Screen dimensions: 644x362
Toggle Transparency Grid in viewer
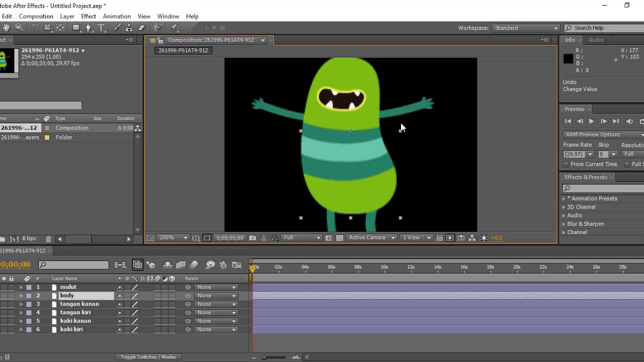[x=340, y=238]
